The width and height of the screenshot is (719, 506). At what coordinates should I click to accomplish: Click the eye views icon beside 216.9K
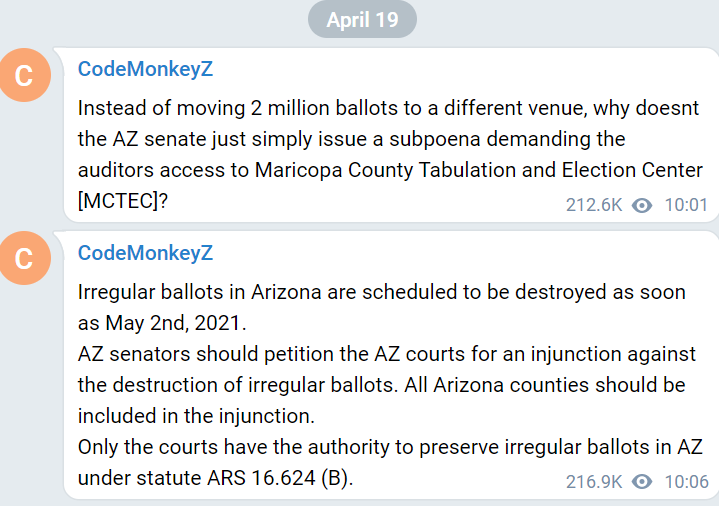(x=642, y=482)
